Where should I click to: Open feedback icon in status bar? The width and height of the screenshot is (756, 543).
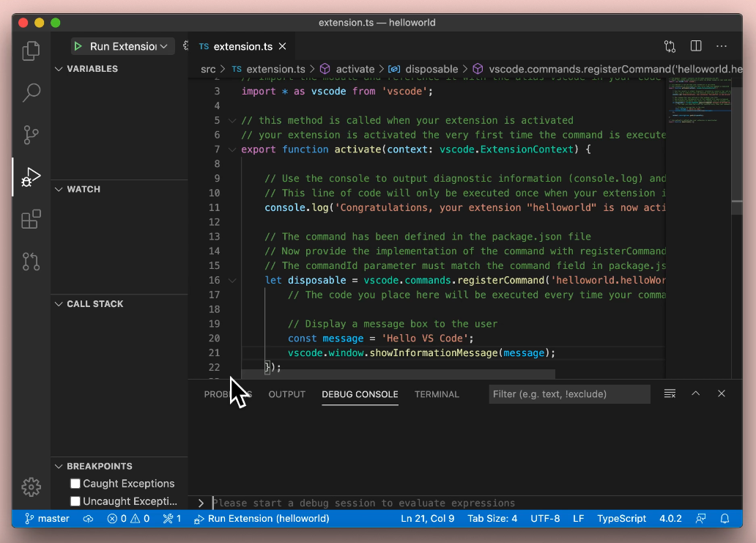(x=700, y=518)
